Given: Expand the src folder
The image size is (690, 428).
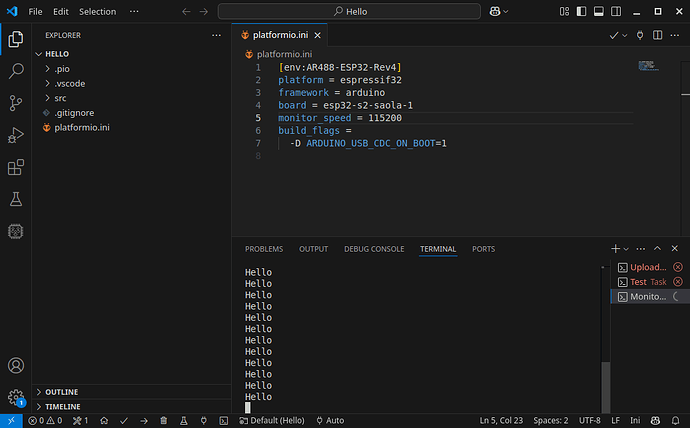Looking at the screenshot, I should (132, 98).
